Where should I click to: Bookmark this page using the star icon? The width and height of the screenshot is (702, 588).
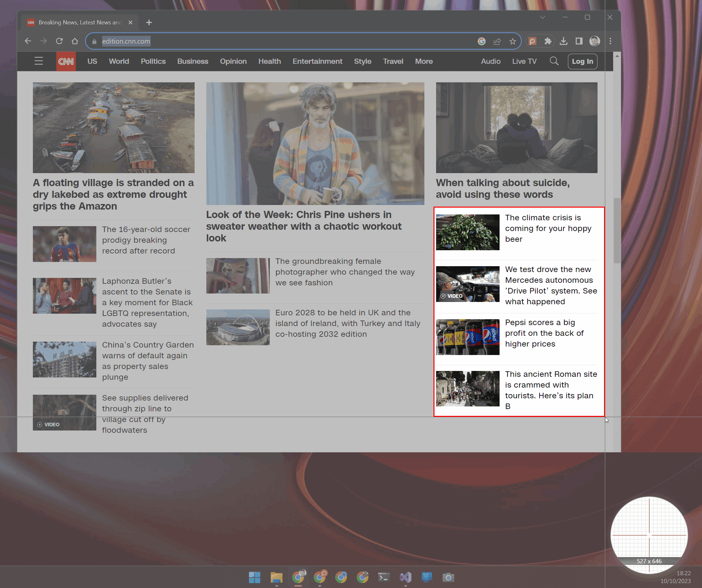click(513, 41)
